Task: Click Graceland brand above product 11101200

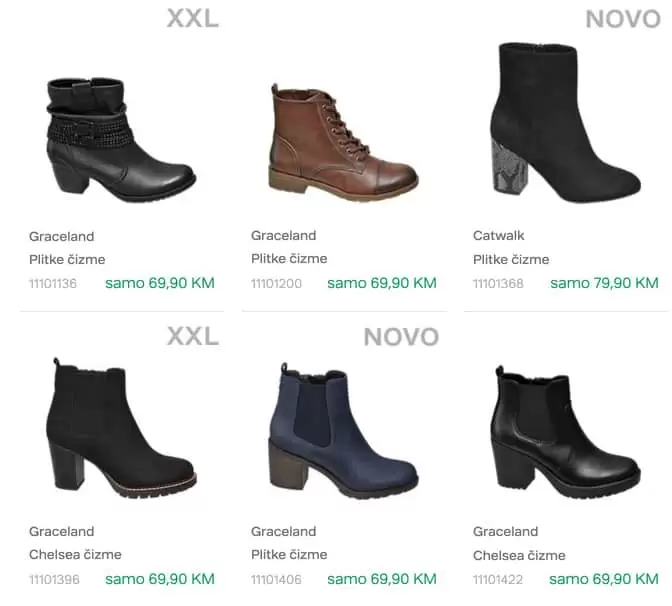Action: pyautogui.click(x=283, y=235)
